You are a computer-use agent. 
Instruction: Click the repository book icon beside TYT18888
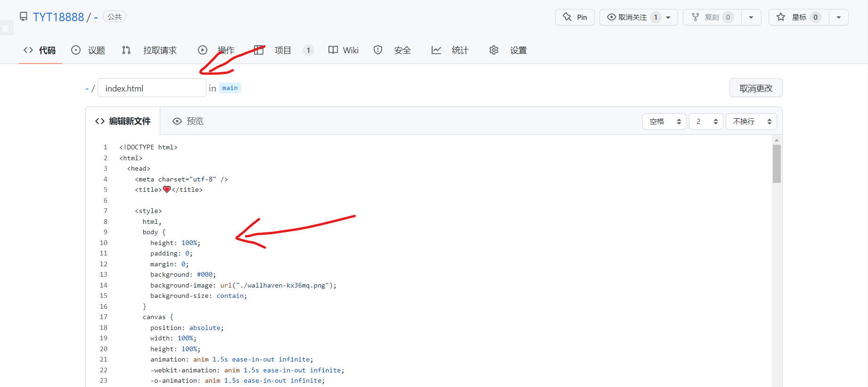pos(24,17)
